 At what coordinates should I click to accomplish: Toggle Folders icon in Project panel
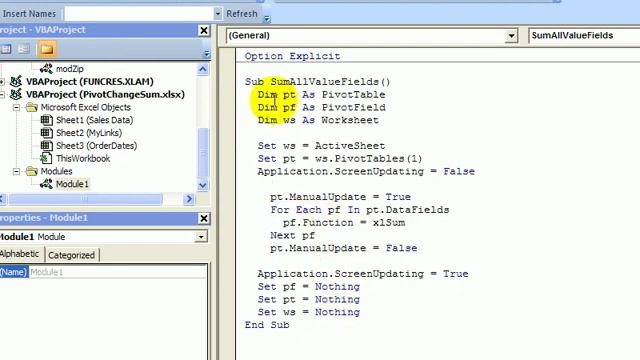(x=47, y=49)
